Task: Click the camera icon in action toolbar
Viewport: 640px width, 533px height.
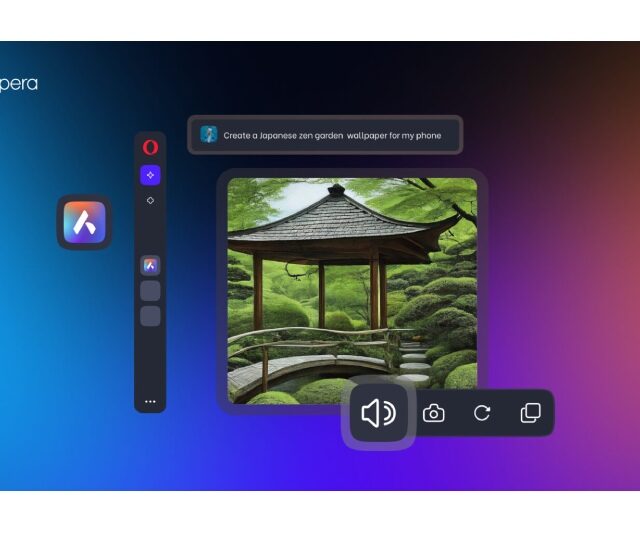Action: 433,413
